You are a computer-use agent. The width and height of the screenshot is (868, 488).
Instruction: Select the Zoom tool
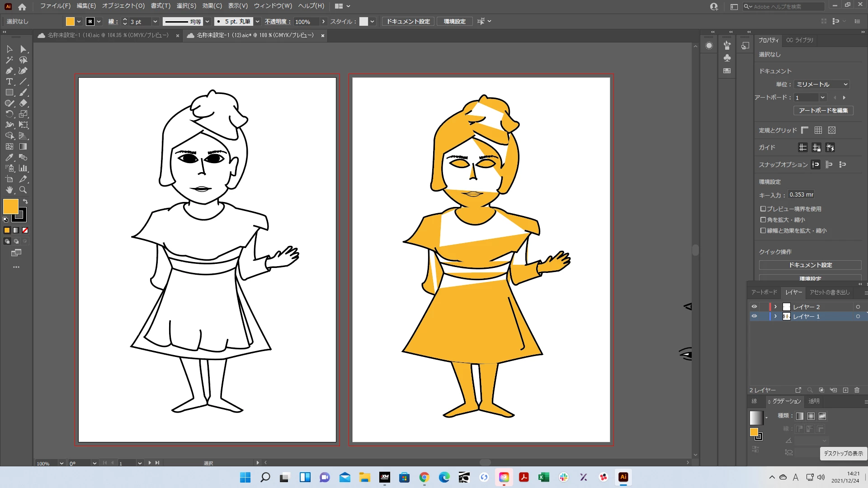tap(23, 190)
